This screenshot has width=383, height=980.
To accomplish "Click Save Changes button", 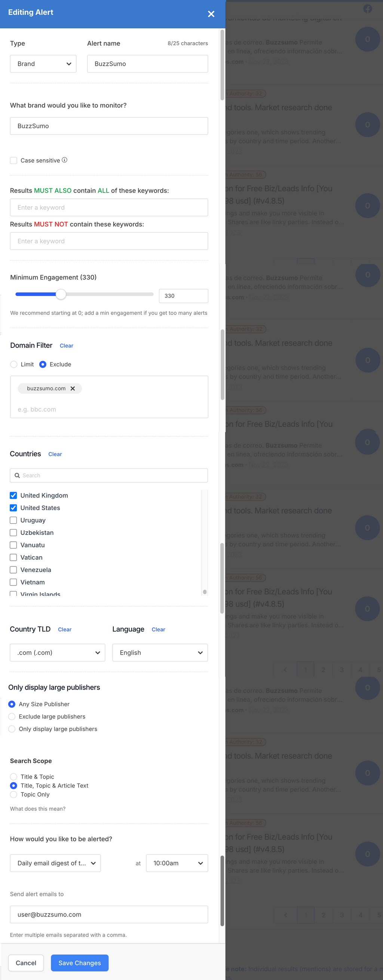I will pos(80,962).
